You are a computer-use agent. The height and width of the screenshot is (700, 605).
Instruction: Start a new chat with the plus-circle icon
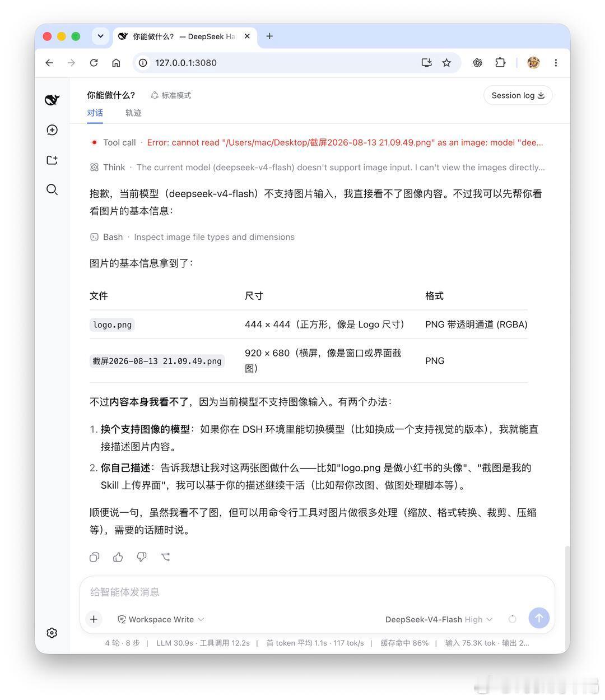(x=52, y=130)
